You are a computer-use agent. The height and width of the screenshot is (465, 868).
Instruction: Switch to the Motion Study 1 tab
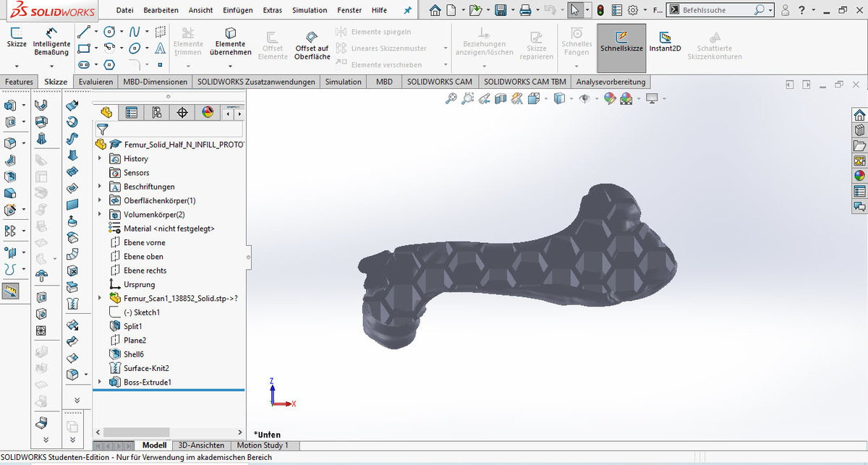(x=262, y=445)
